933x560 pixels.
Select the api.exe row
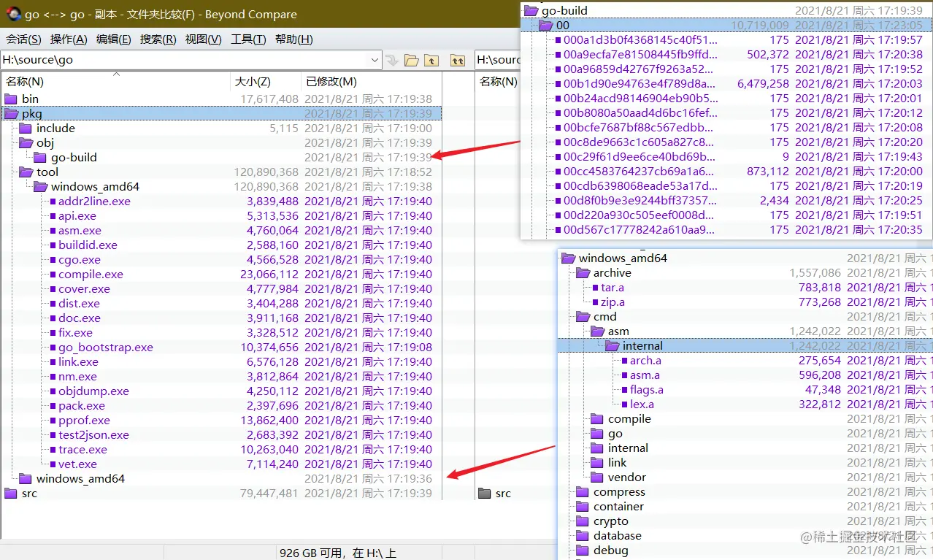point(221,215)
